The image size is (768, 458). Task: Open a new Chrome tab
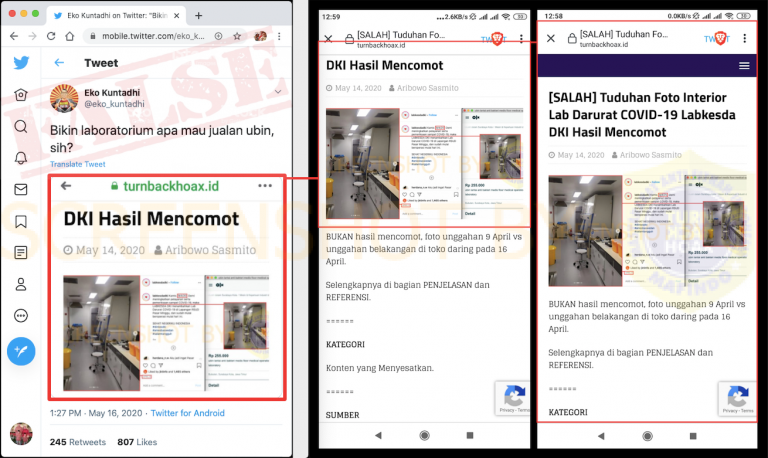click(198, 16)
